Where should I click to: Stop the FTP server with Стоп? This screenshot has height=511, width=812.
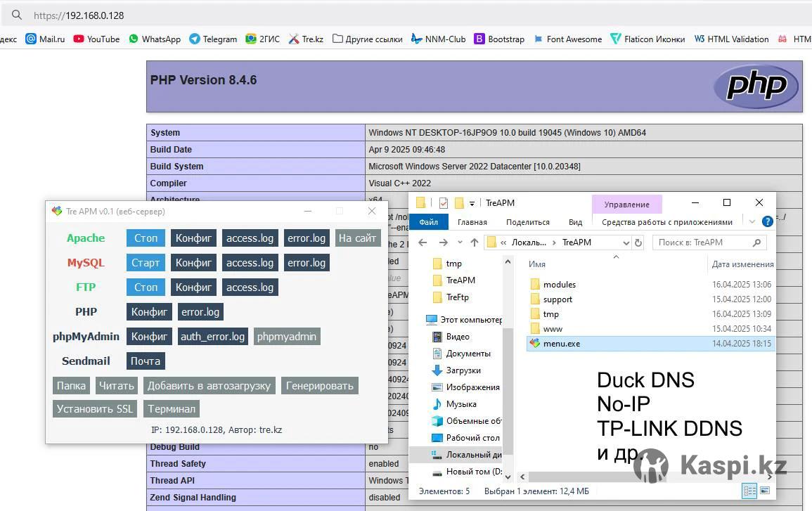[146, 287]
